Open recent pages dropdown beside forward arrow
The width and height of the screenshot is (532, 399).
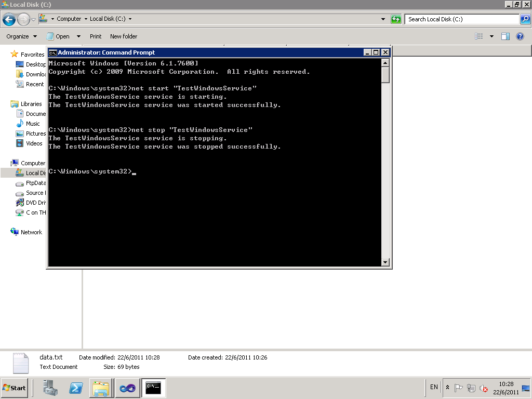(34, 20)
